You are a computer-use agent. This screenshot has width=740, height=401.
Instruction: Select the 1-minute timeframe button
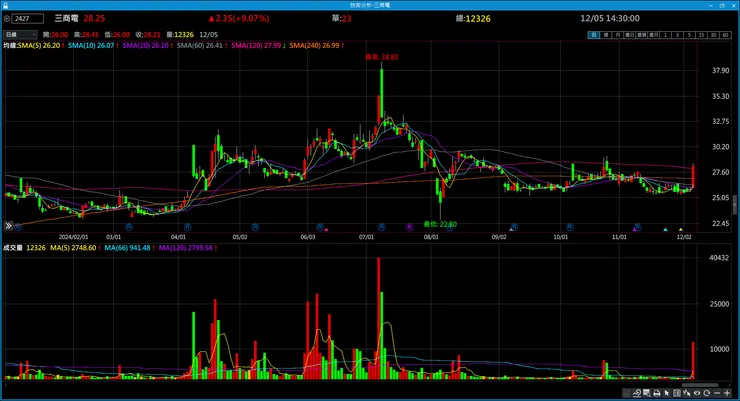665,35
